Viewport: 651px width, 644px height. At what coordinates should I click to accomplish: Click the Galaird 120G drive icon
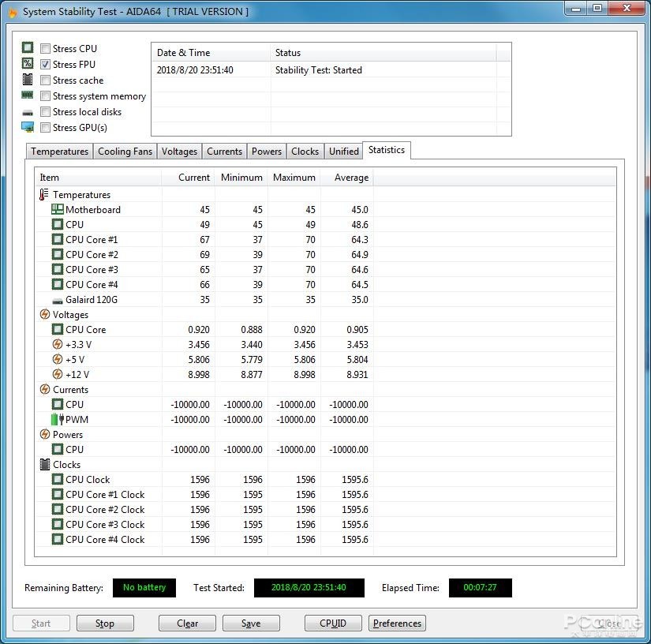pyautogui.click(x=58, y=301)
